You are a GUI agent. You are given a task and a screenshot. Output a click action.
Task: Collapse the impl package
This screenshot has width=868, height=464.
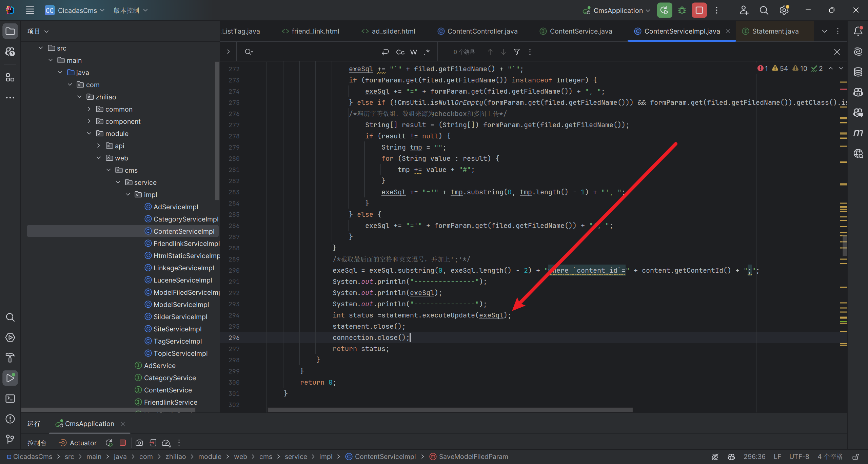[x=128, y=194]
